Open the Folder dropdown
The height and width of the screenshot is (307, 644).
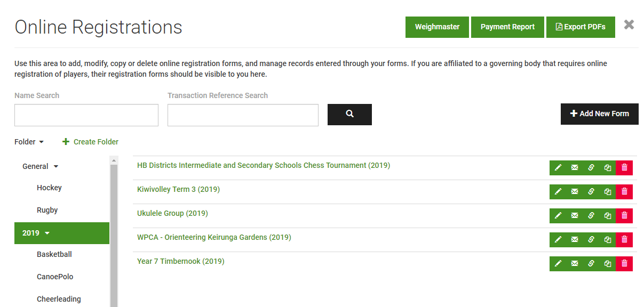point(29,141)
